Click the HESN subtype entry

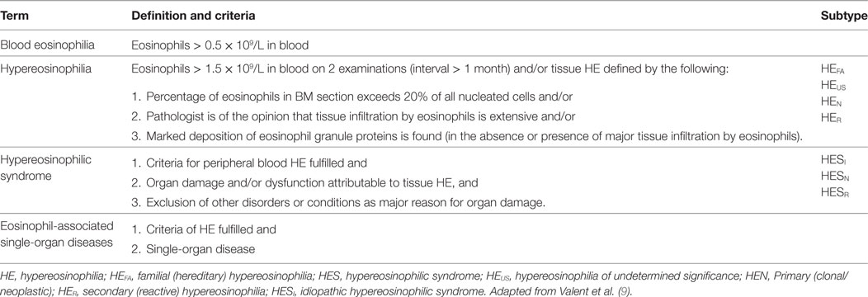pyautogui.click(x=835, y=177)
